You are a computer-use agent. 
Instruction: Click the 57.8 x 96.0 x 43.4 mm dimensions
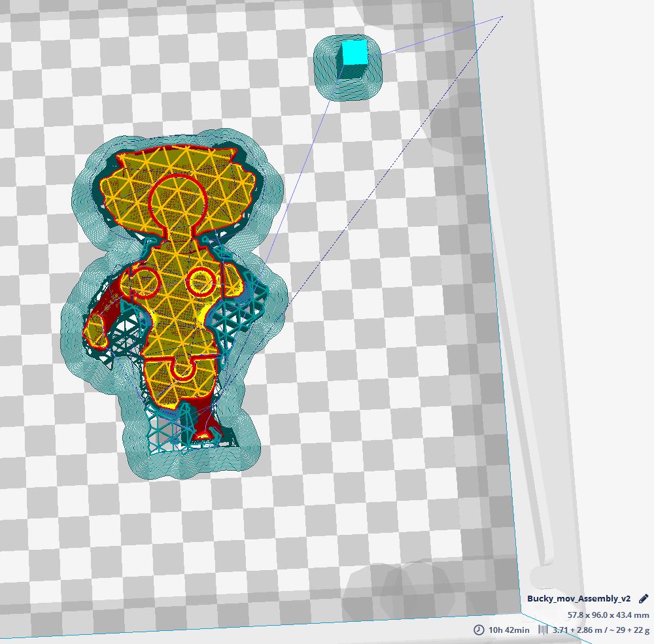[x=608, y=615]
